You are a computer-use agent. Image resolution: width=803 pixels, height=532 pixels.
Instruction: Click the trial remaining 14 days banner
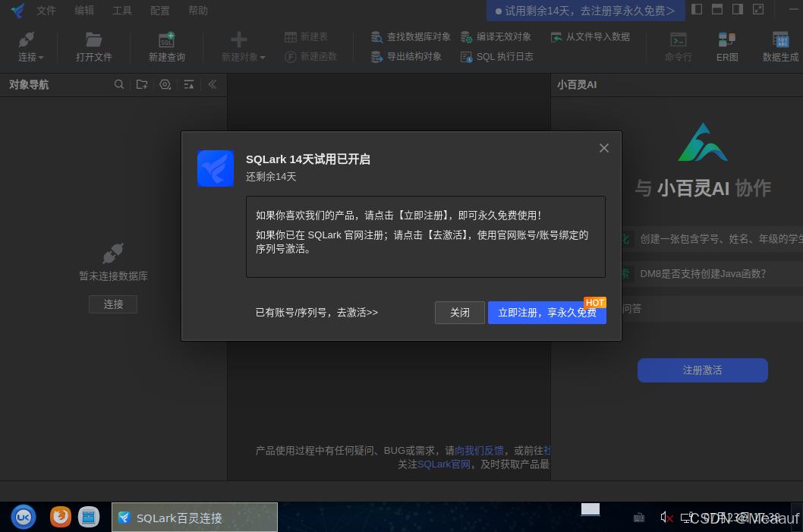pyautogui.click(x=585, y=11)
